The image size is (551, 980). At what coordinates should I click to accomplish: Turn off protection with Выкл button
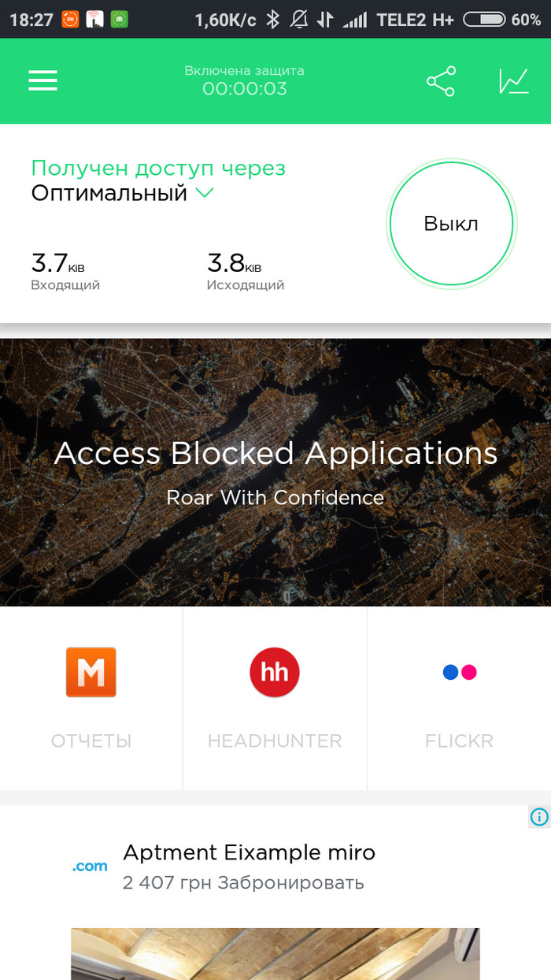coord(451,224)
